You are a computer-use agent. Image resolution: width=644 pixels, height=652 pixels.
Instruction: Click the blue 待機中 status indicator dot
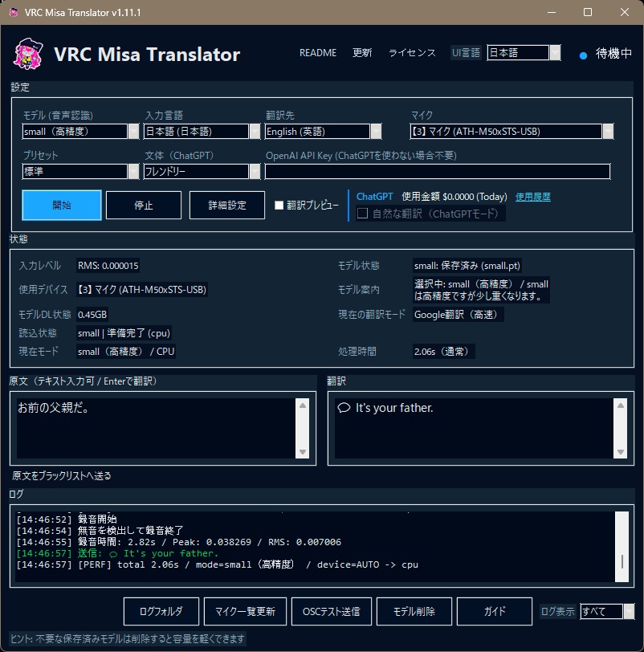[583, 55]
